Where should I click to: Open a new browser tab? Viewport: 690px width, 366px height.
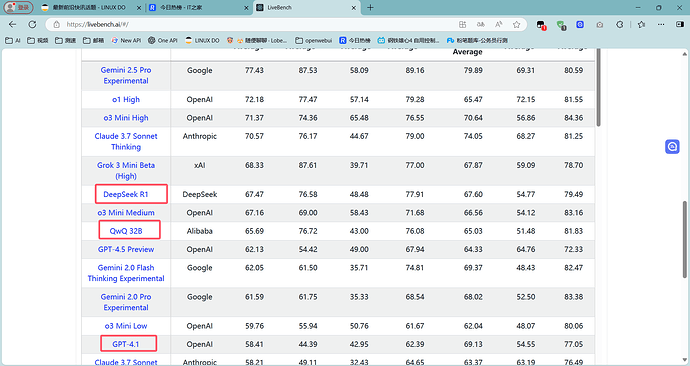370,7
